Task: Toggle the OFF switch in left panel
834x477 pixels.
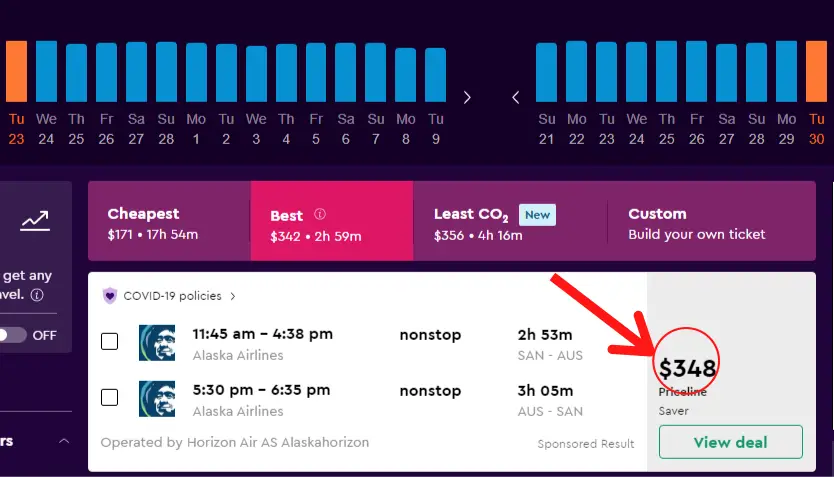Action: pos(12,335)
